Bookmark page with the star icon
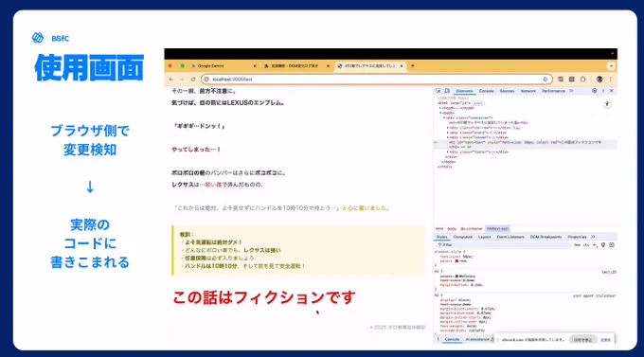This screenshot has height=357, width=644. tap(545, 79)
